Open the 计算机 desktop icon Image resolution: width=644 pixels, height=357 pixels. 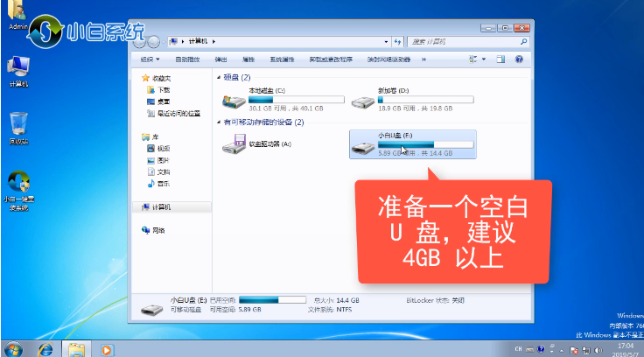[x=18, y=72]
